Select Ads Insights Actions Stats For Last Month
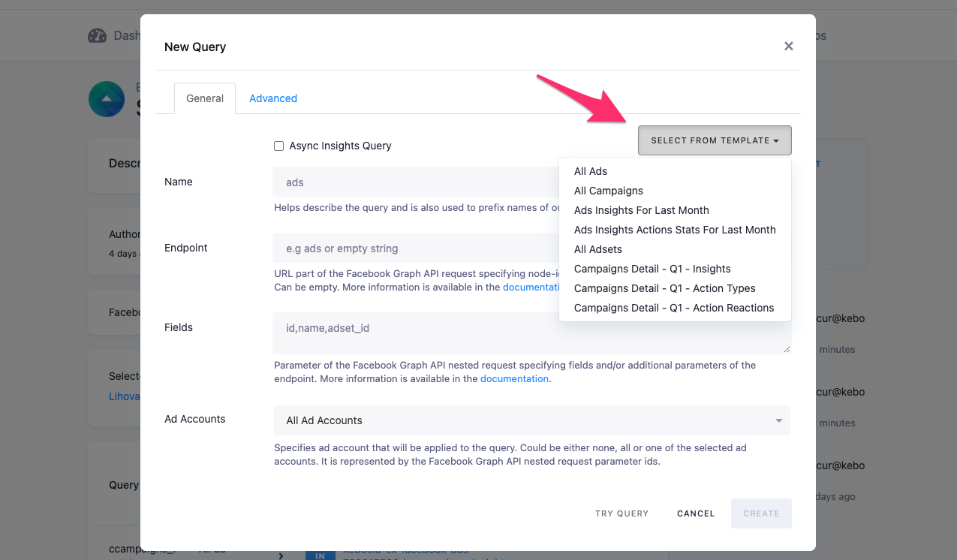The image size is (957, 560). tap(675, 230)
